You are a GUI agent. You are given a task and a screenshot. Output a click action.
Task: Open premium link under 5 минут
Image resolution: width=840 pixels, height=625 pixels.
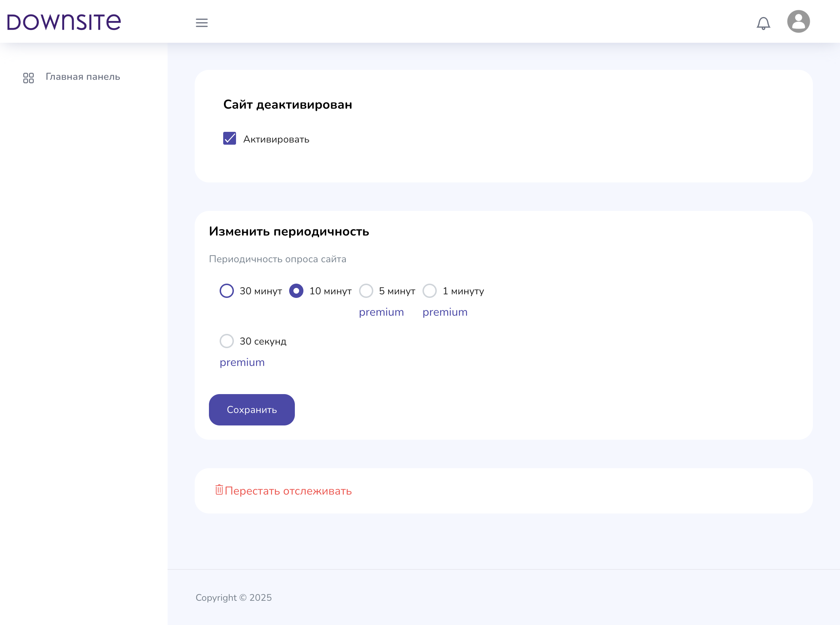point(381,312)
